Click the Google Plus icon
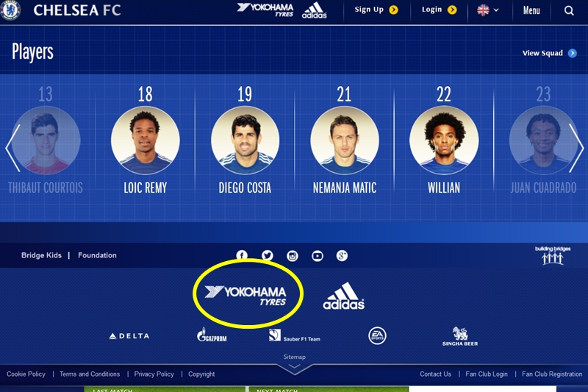This screenshot has width=588, height=392. [342, 256]
